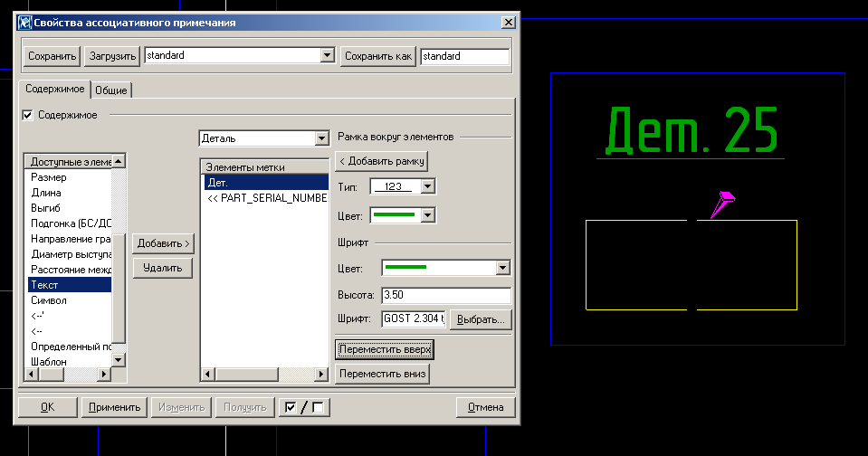Viewport: 868px width, 456px height.
Task: Click available list scroll-left arrow
Action: [32, 374]
